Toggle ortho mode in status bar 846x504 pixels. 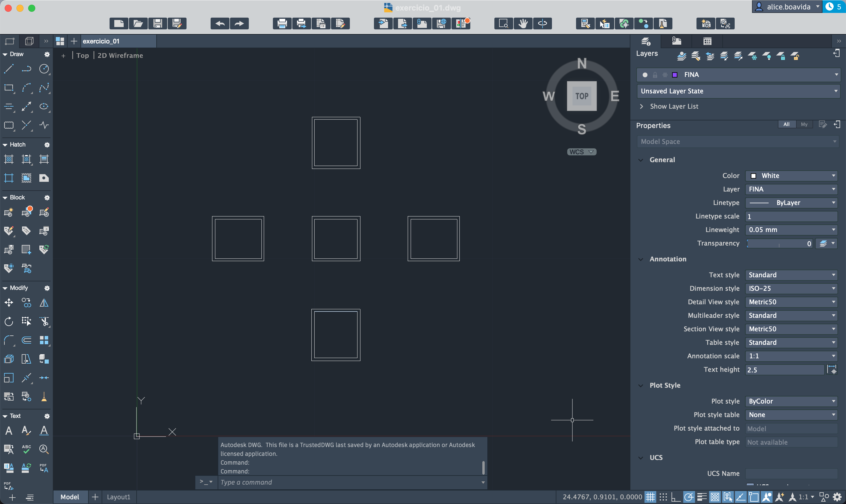click(676, 497)
